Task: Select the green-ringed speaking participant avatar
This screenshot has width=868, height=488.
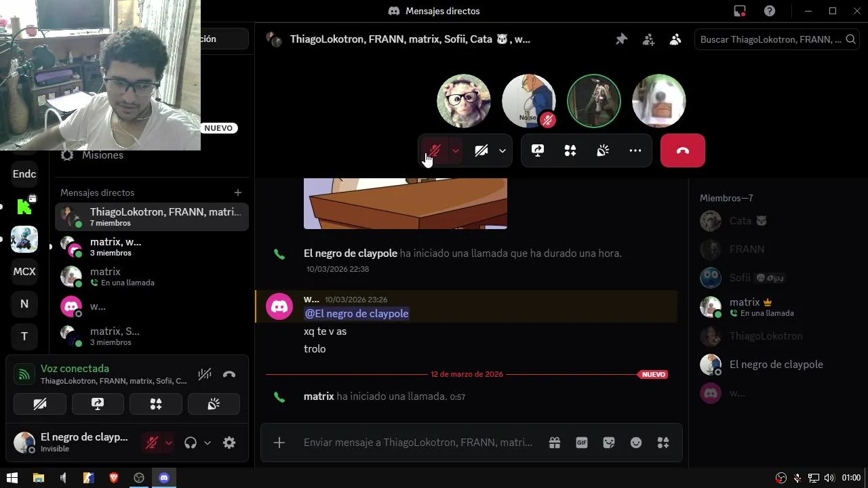Action: point(594,101)
